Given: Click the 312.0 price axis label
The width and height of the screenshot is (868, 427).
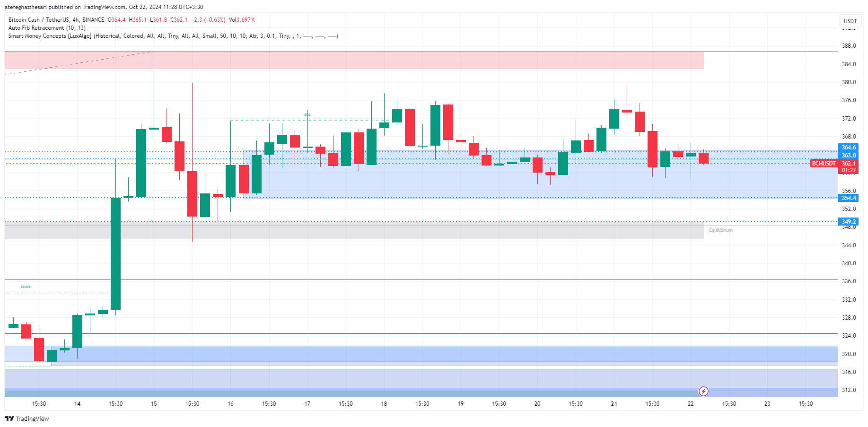Looking at the screenshot, I should 849,390.
